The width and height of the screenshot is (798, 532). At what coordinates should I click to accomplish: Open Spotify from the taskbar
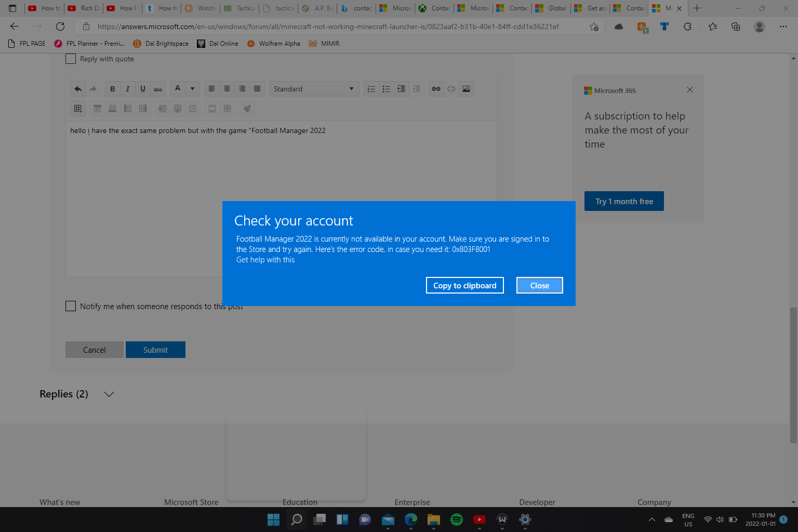(x=457, y=520)
